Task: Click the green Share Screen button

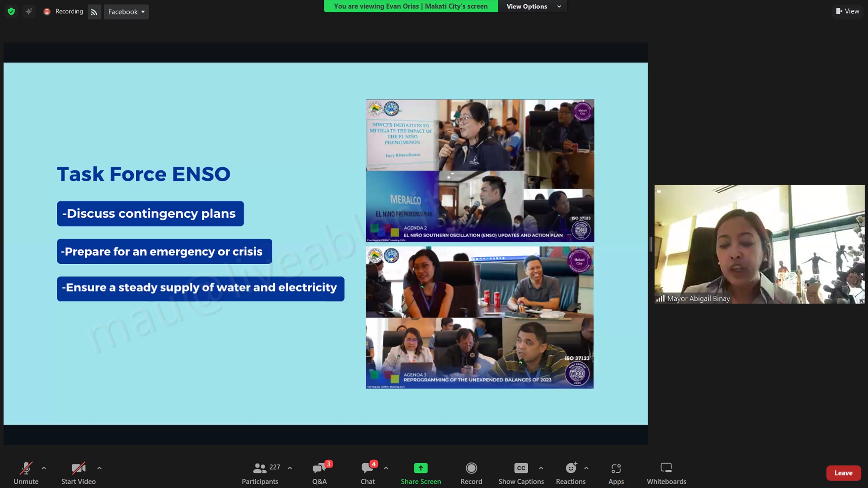Action: point(421,473)
